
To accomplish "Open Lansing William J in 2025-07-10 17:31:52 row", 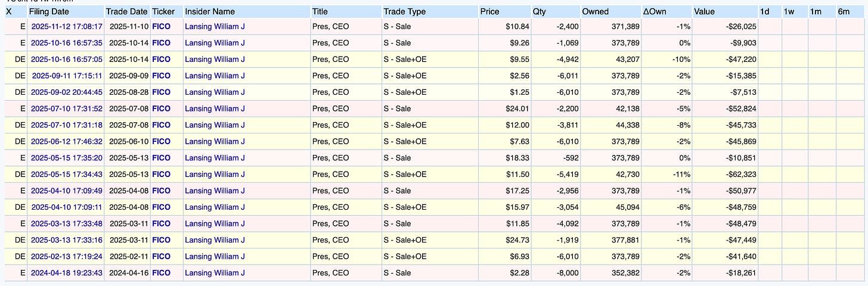I will coord(215,108).
